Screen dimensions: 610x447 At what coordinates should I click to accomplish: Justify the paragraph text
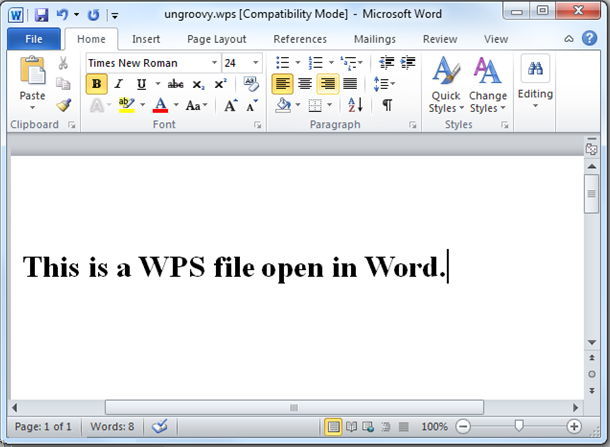350,84
